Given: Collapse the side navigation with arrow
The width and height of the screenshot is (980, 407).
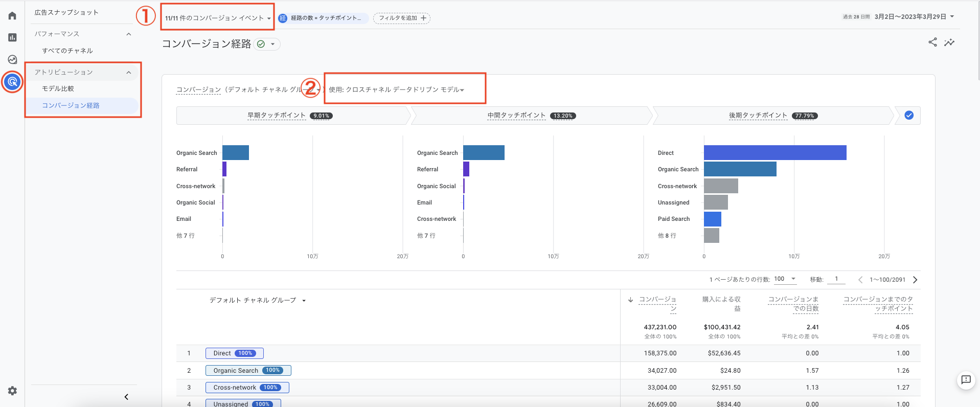Looking at the screenshot, I should pyautogui.click(x=126, y=397).
